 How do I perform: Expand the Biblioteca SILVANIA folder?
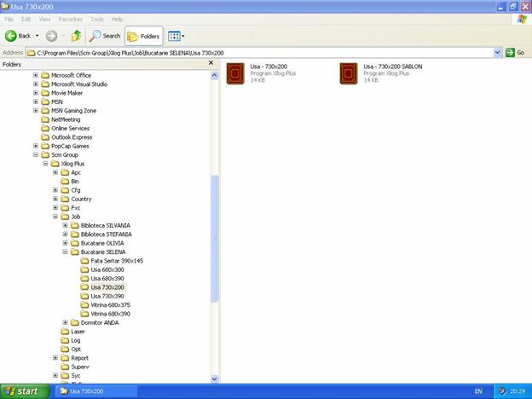(x=65, y=225)
